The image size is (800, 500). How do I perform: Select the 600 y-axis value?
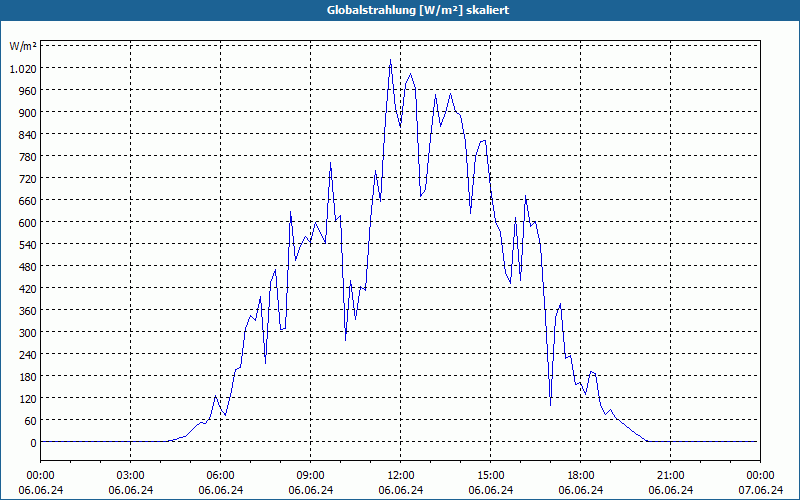(27, 222)
